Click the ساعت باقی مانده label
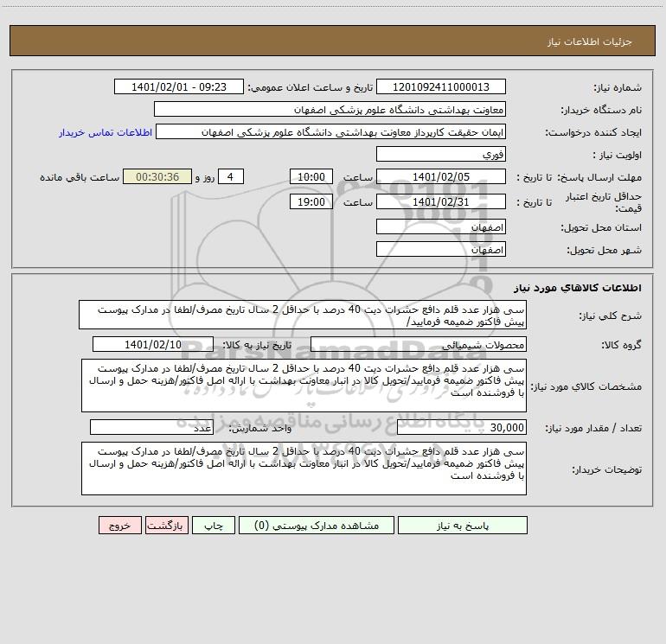Image resolution: width=666 pixels, height=644 pixels. pos(80,177)
